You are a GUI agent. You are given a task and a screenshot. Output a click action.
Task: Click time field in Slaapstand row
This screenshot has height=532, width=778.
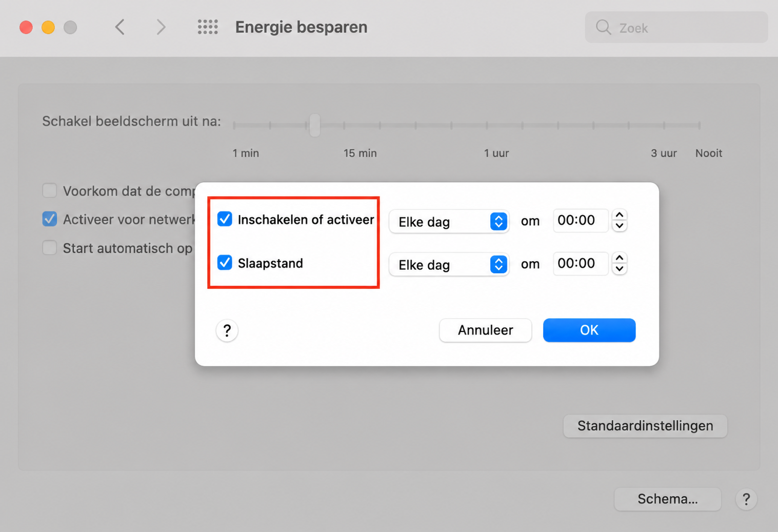[580, 264]
